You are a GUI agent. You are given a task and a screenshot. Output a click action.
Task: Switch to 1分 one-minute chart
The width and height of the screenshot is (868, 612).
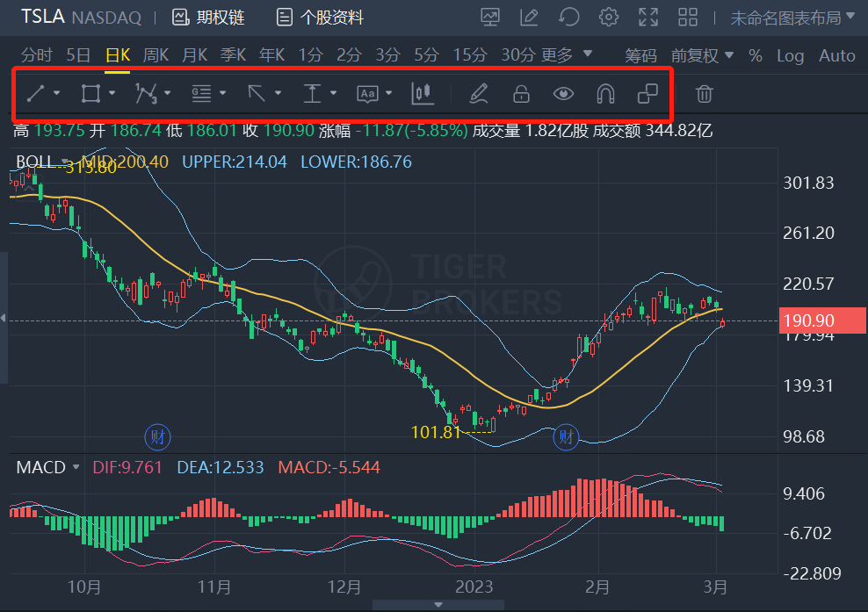pyautogui.click(x=310, y=55)
